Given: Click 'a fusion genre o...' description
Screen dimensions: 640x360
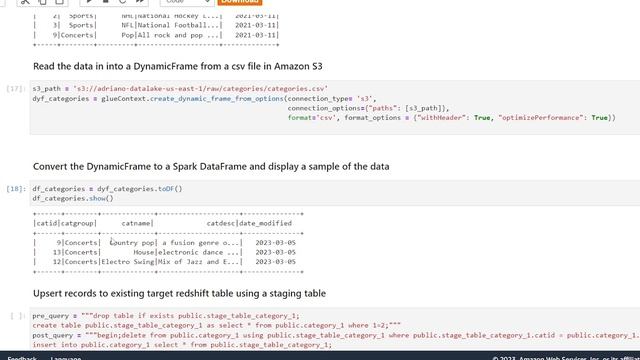Looking at the screenshot, I should pyautogui.click(x=200, y=242).
